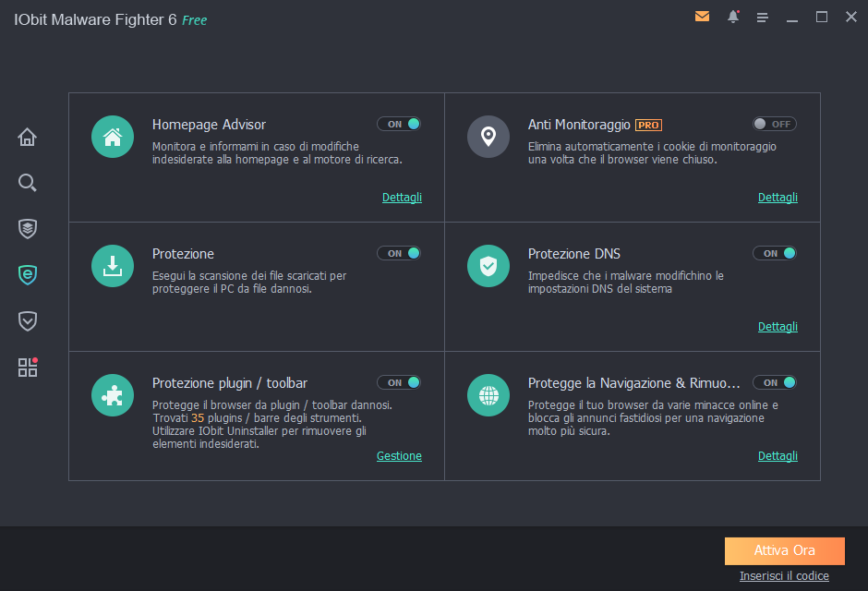Enable the Anti Monitoraggio toggle
This screenshot has height=591, width=868.
pos(774,124)
